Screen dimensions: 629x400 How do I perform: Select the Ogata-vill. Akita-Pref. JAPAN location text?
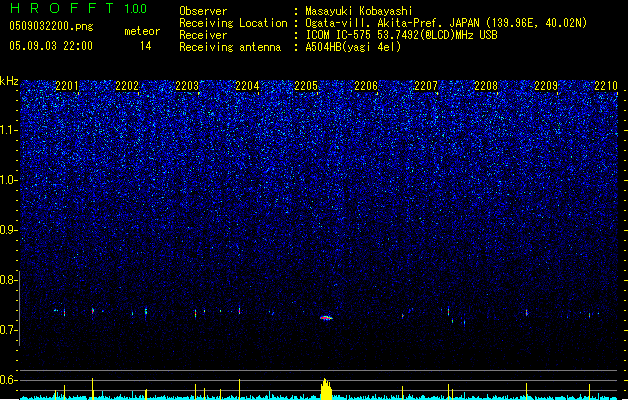click(x=446, y=23)
